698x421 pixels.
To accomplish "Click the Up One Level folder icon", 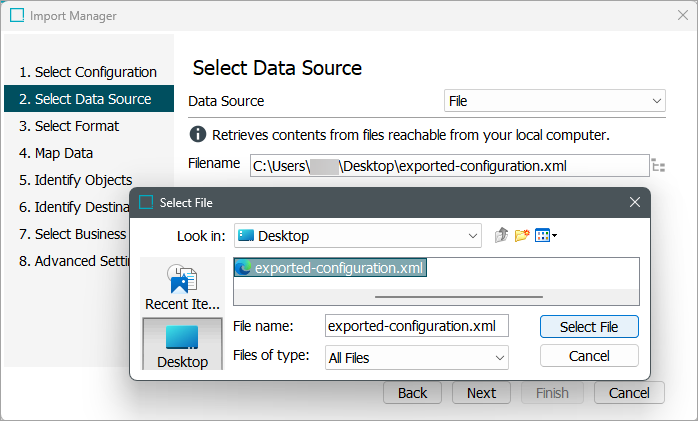I will point(502,236).
